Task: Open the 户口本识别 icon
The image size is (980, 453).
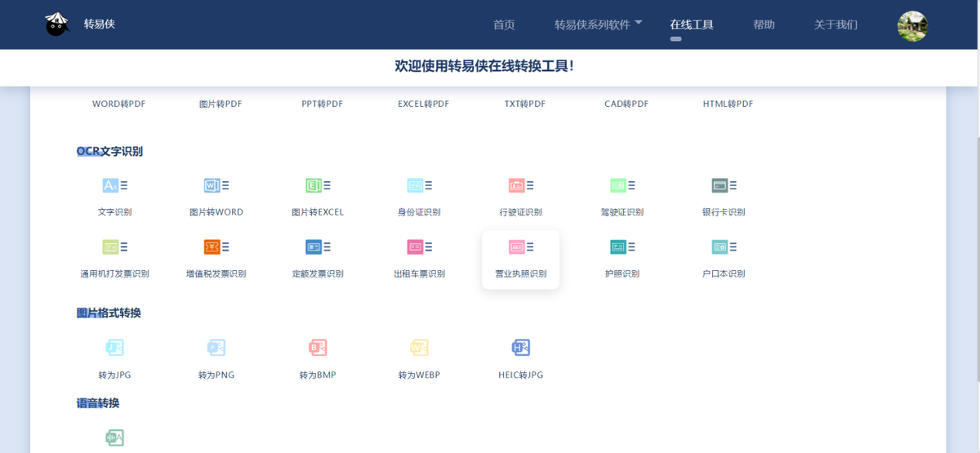Action: coord(724,246)
